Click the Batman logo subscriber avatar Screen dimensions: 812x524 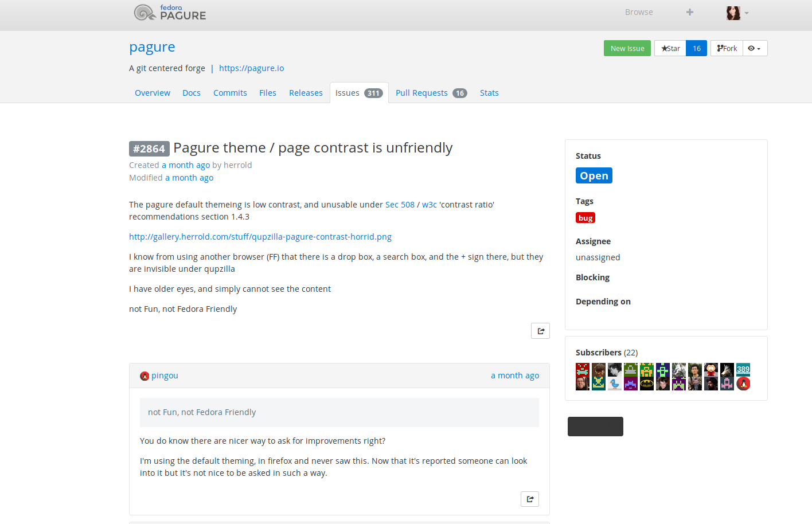click(647, 384)
